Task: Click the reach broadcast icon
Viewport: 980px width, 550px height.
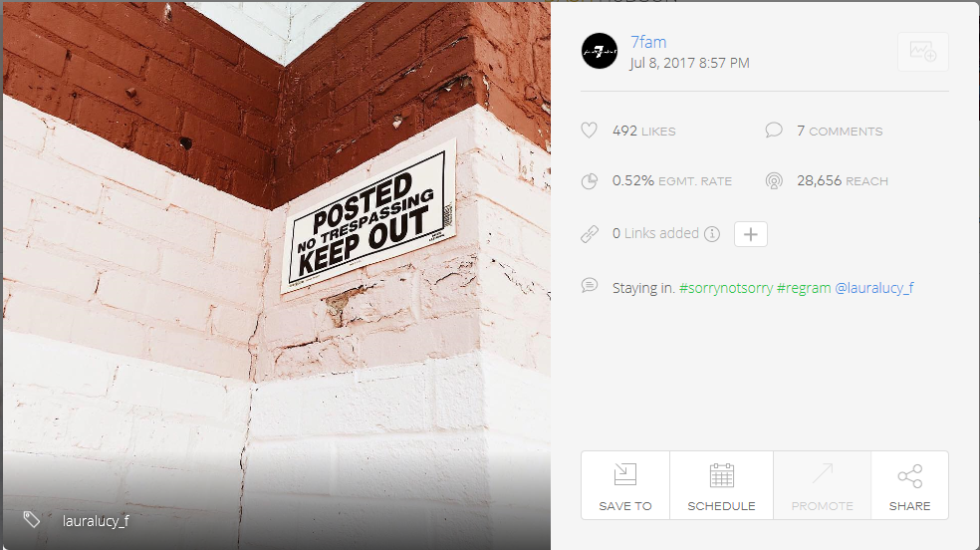Action: click(x=774, y=181)
